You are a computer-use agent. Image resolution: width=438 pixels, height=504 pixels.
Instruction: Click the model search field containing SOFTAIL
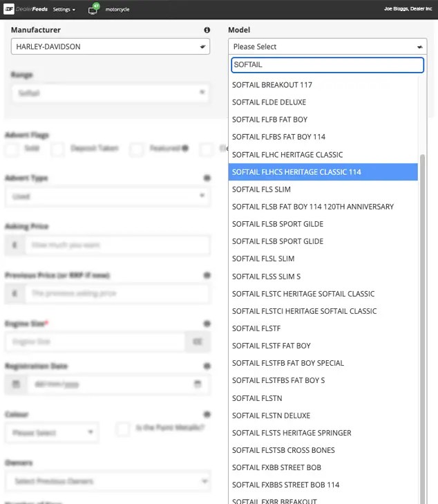pos(326,65)
